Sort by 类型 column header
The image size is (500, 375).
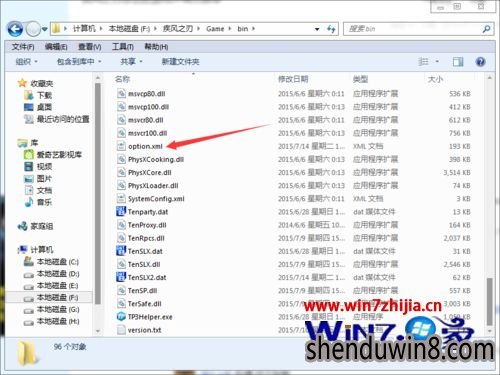pos(360,79)
